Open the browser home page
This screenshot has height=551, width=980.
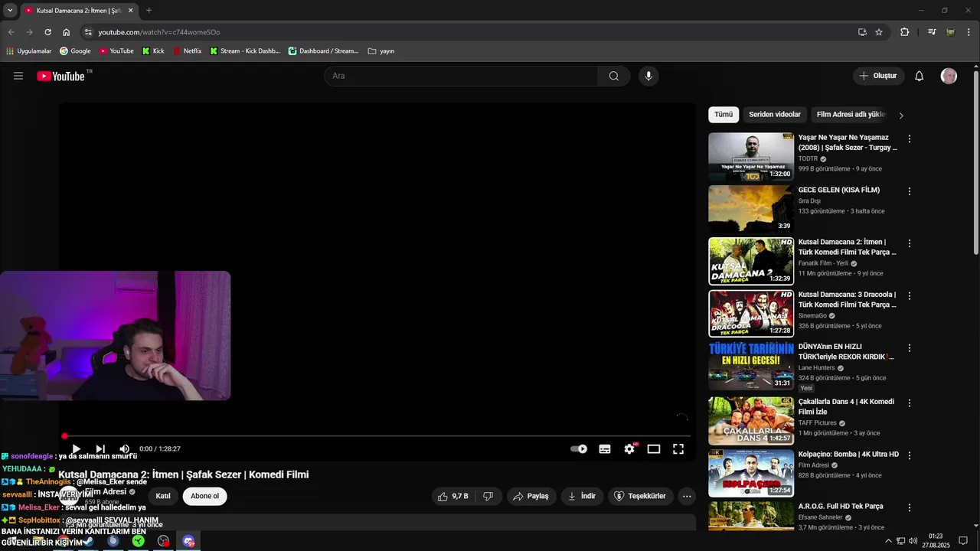point(67,32)
